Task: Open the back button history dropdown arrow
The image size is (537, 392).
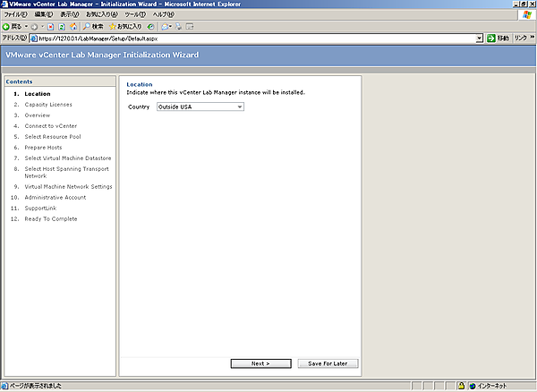Action: coord(26,26)
